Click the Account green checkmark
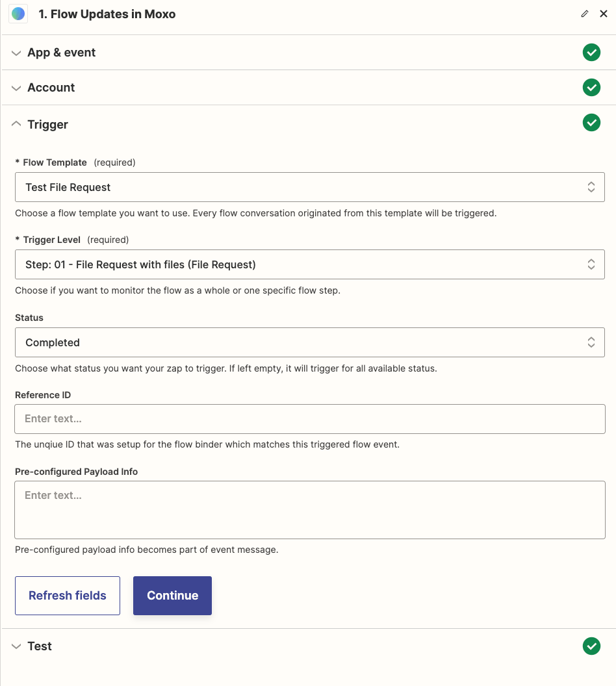616x686 pixels. 591,88
